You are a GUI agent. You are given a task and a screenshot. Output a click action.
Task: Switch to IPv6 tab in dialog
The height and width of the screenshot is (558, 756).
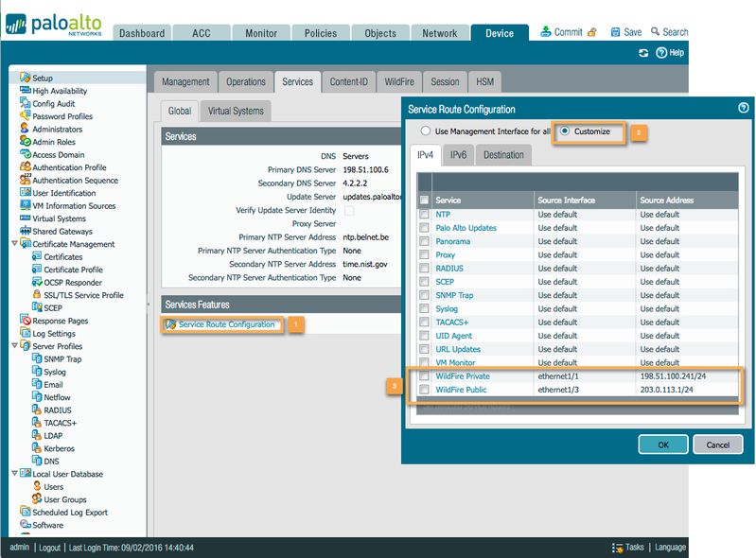pos(458,155)
